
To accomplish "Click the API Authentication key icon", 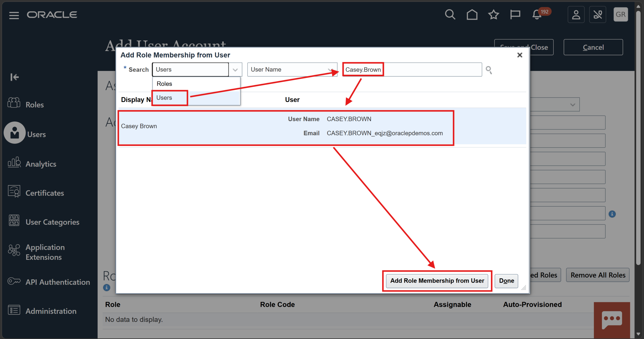I will pyautogui.click(x=14, y=281).
